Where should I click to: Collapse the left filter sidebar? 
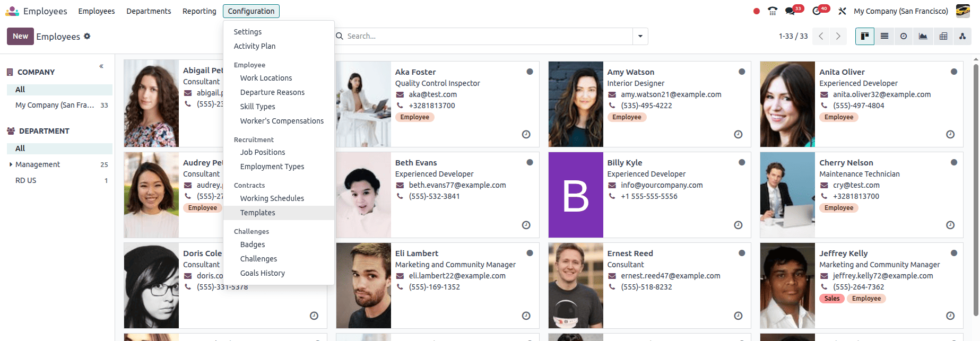point(101,66)
